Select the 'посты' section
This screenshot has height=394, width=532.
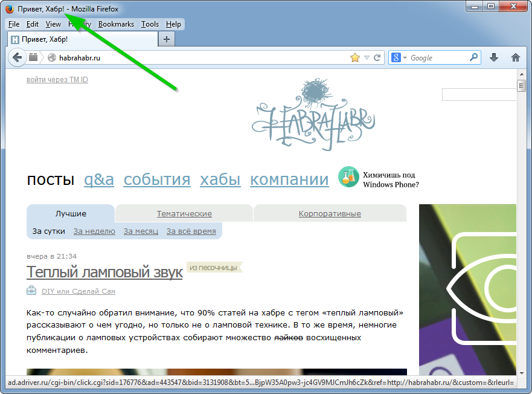[x=51, y=179]
